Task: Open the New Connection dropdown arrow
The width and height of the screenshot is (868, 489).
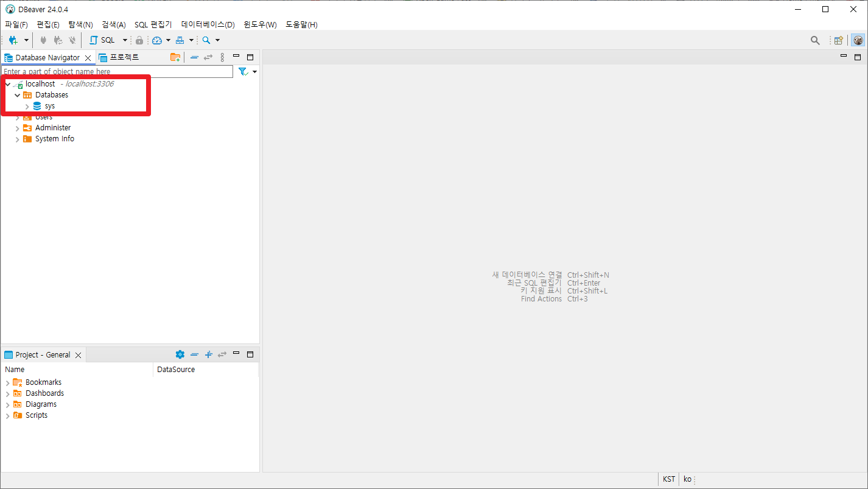Action: pyautogui.click(x=26, y=40)
